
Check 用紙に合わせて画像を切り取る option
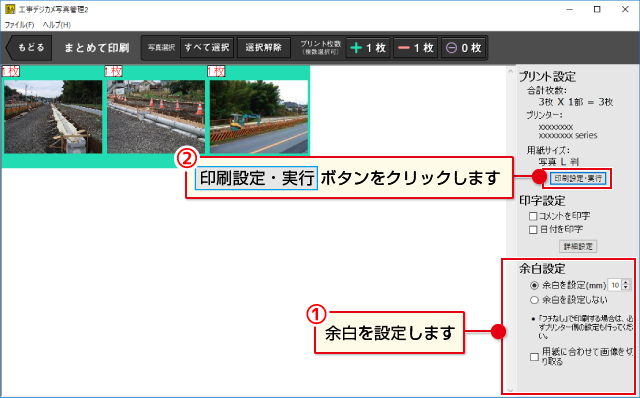(534, 357)
